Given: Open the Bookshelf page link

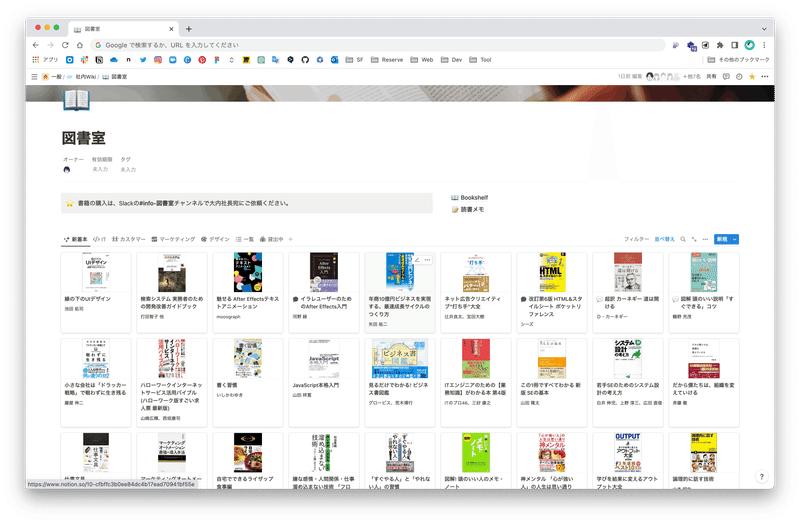Looking at the screenshot, I should coord(469,197).
